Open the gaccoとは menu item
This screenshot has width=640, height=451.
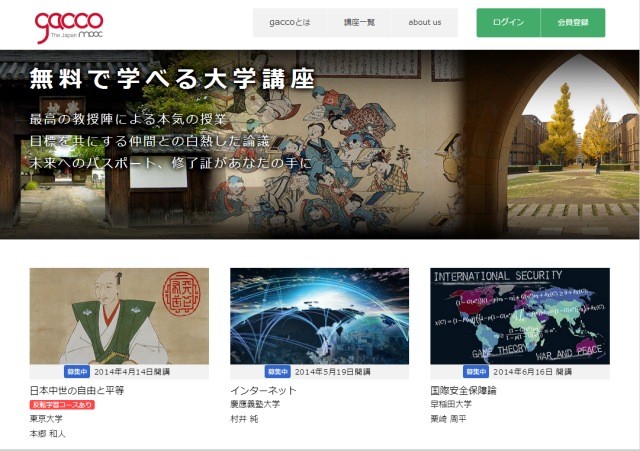(x=290, y=22)
